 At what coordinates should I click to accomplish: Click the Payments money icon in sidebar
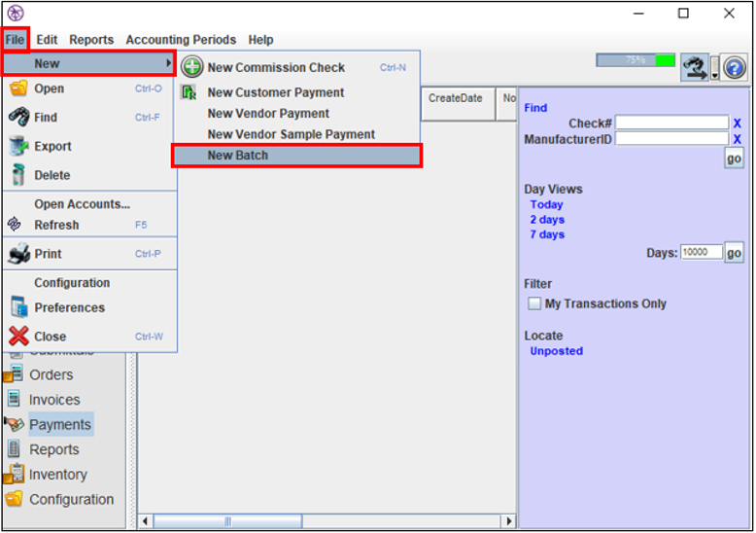(14, 424)
